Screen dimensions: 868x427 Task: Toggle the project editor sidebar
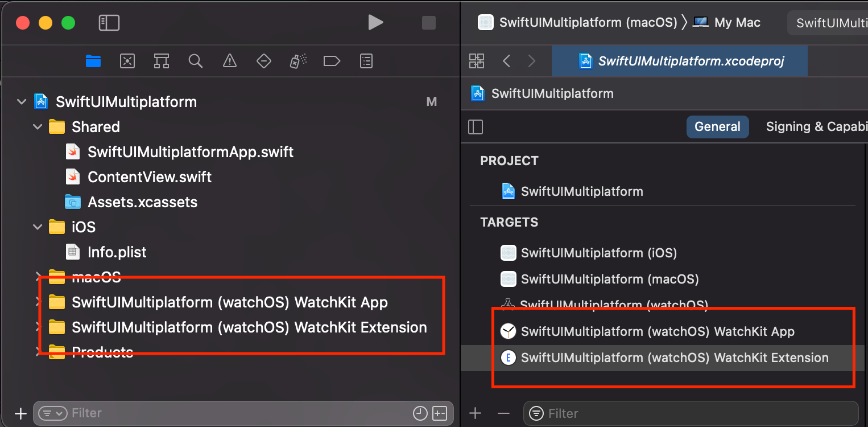tap(476, 126)
